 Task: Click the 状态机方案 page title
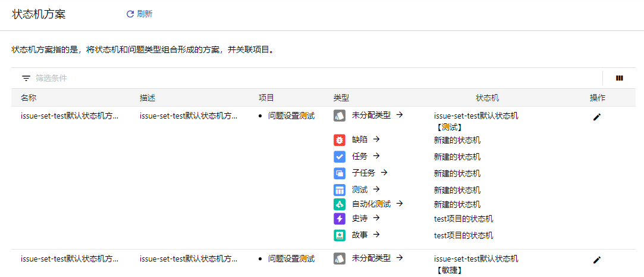pyautogui.click(x=39, y=14)
